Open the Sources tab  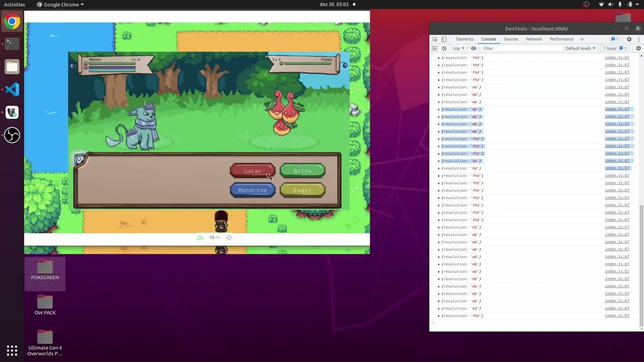(511, 39)
